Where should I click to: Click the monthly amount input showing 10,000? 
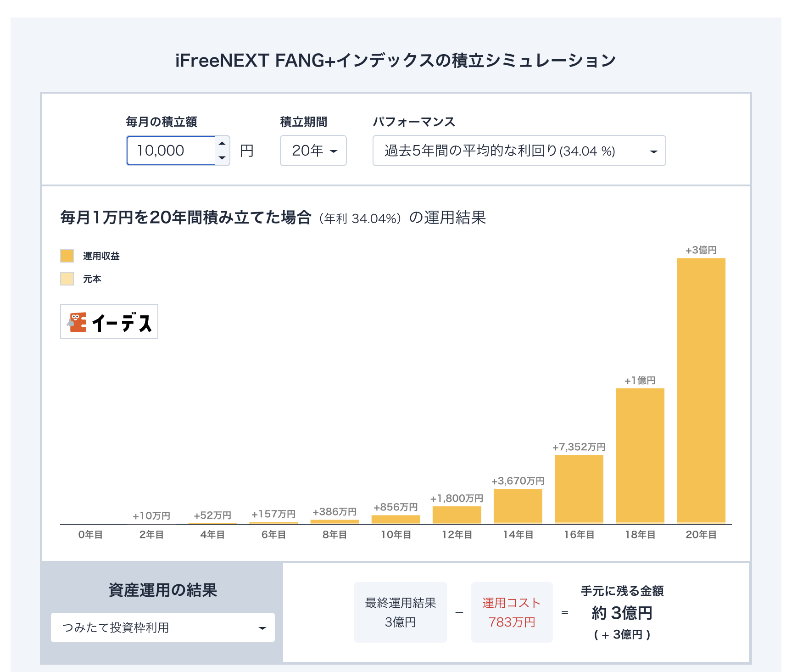click(171, 151)
